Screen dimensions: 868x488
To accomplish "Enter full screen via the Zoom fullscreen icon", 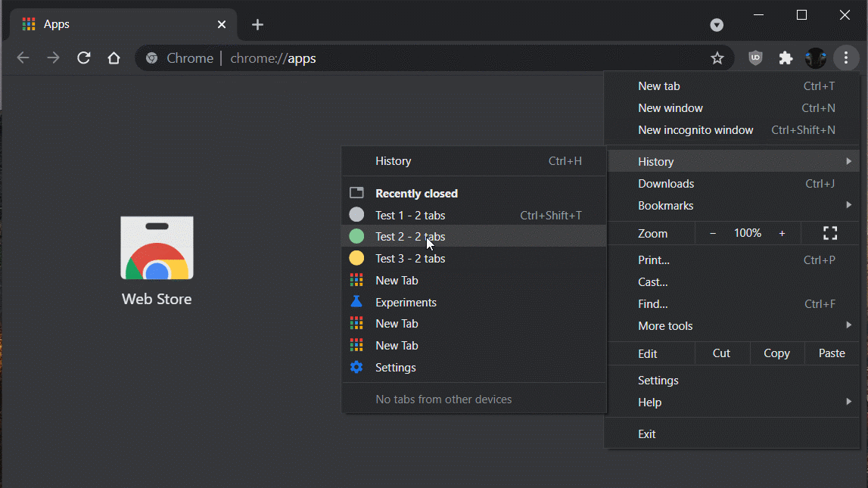I will coord(830,233).
